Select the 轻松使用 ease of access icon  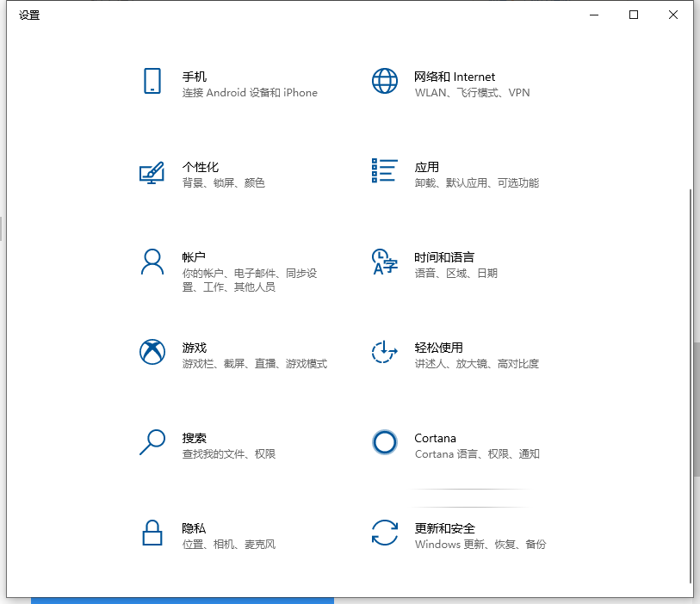pos(384,352)
